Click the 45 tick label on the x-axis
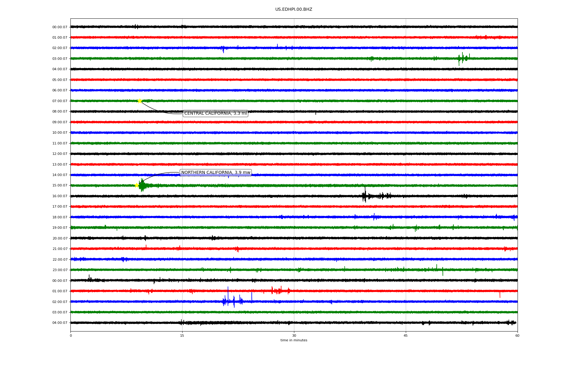This screenshot has width=588, height=368. (x=406, y=335)
